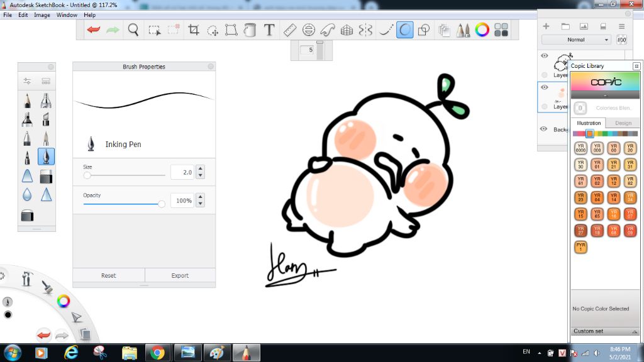This screenshot has width=644, height=362.
Task: Open the Color Editor wheel in toolbar
Action: point(482,30)
